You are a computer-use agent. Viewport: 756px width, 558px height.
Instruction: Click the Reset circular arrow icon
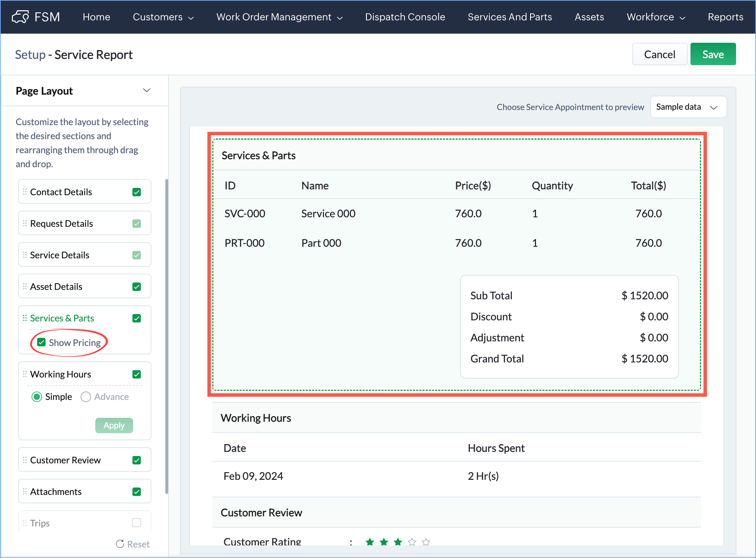click(120, 544)
